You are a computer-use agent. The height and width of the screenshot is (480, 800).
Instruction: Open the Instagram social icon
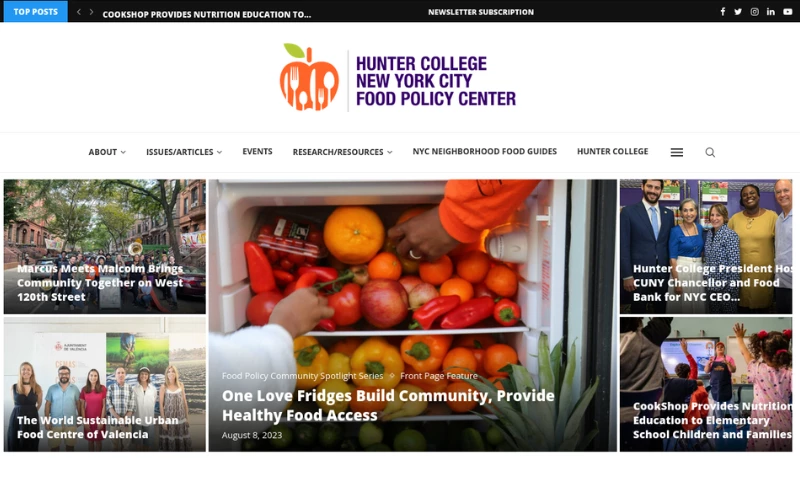[754, 12]
